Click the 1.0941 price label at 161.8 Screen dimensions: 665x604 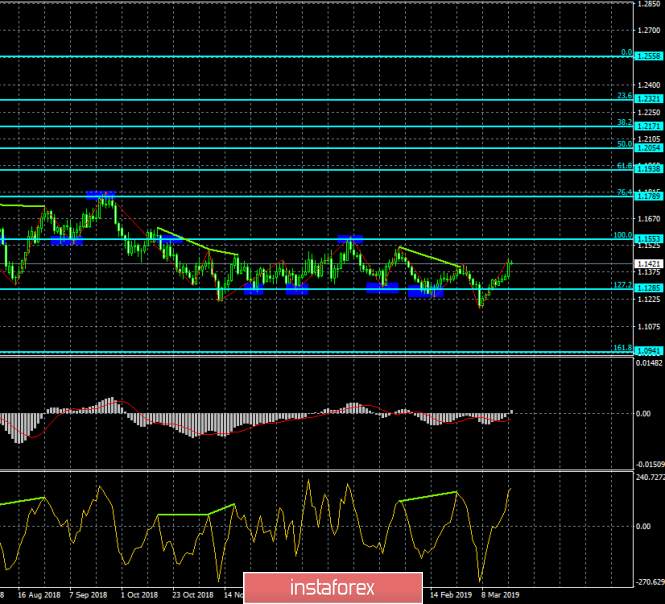click(x=648, y=351)
